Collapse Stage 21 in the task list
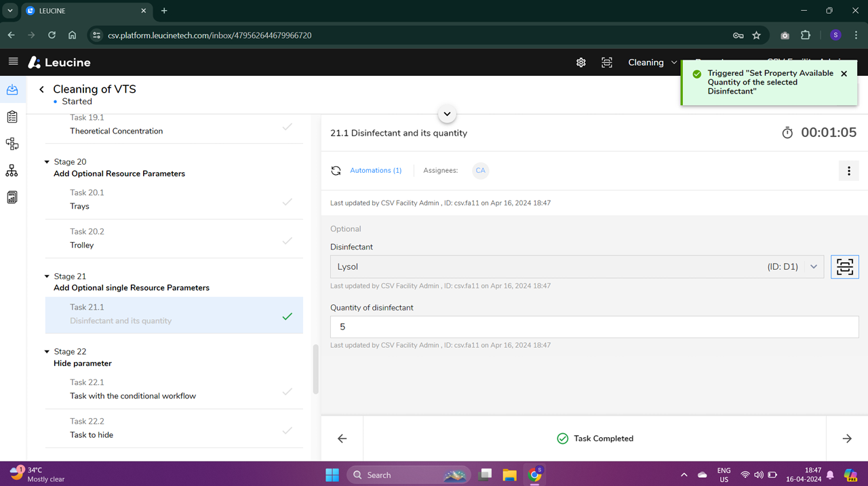 47,277
